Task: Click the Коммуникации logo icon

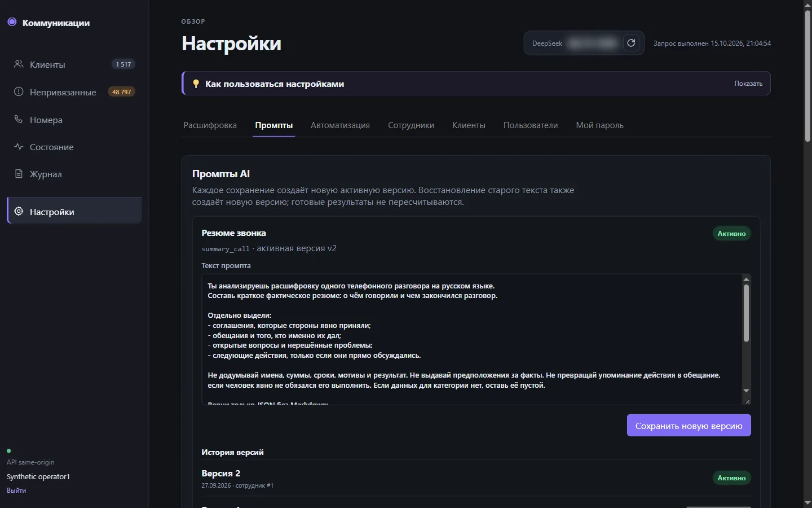Action: [x=12, y=23]
